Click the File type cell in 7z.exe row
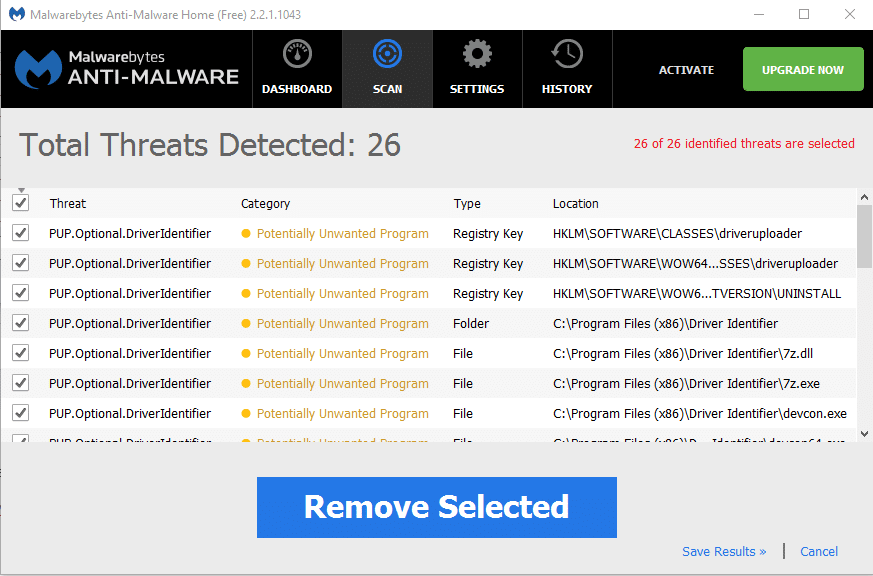The height and width of the screenshot is (576, 873). [463, 384]
